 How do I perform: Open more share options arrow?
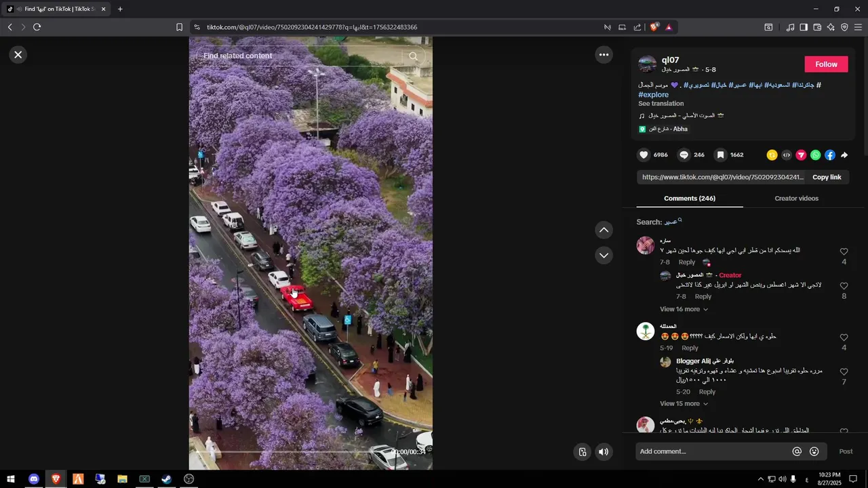tap(844, 155)
